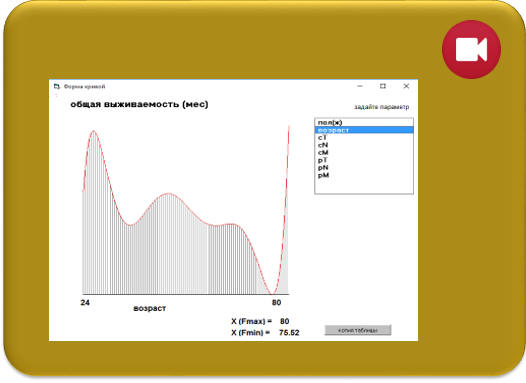Click the возраст axis label under chart
Image resolution: width=526 pixels, height=383 pixels.
[x=150, y=308]
